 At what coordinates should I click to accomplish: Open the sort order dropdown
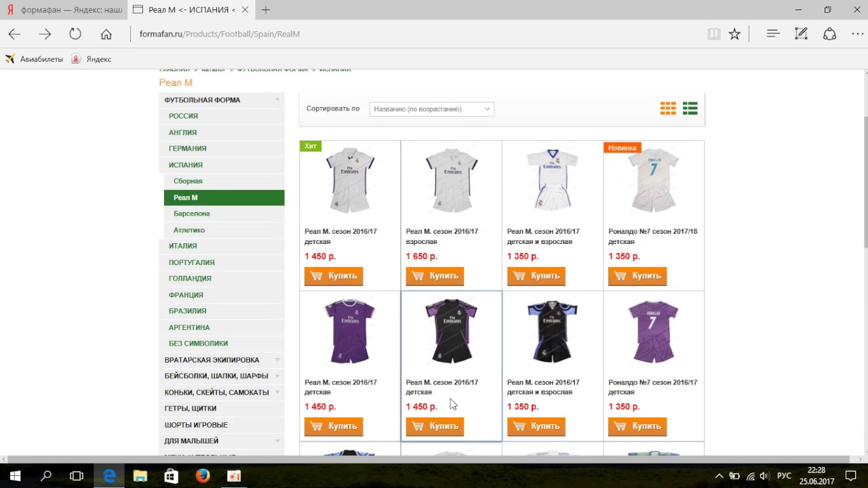tap(432, 109)
